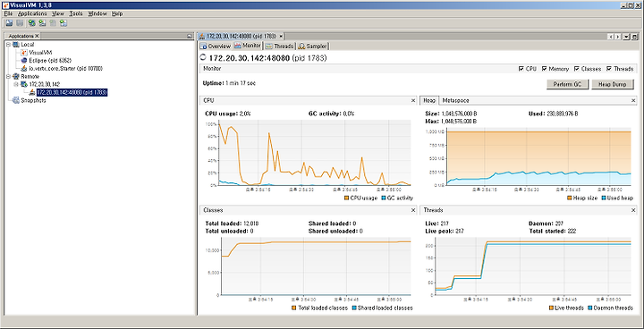Image resolution: width=644 pixels, height=329 pixels.
Task: Click the Eclipse sphere icon in tree
Action: tap(24, 61)
